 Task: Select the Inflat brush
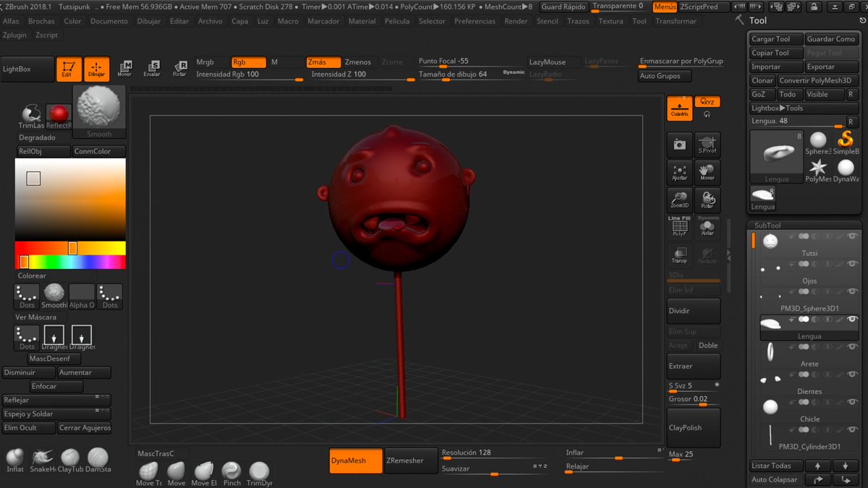(x=15, y=461)
